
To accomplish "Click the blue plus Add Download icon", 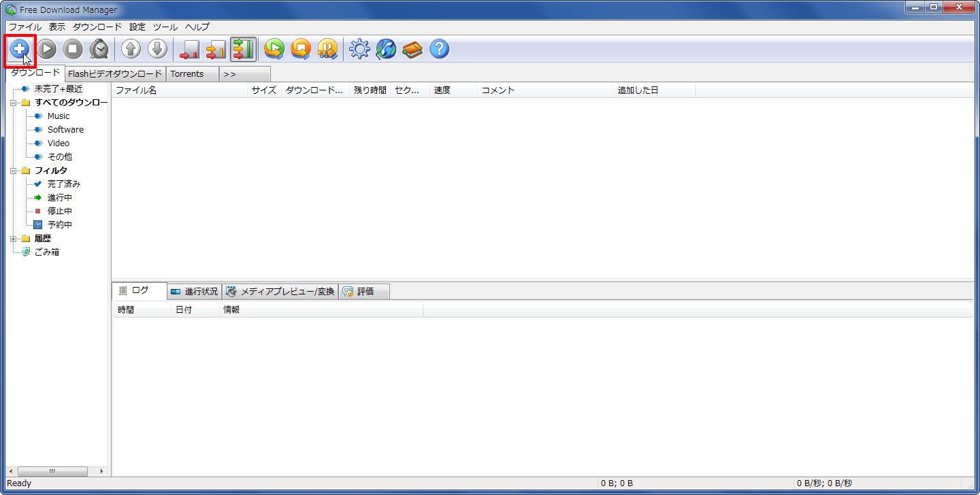I will pyautogui.click(x=20, y=49).
